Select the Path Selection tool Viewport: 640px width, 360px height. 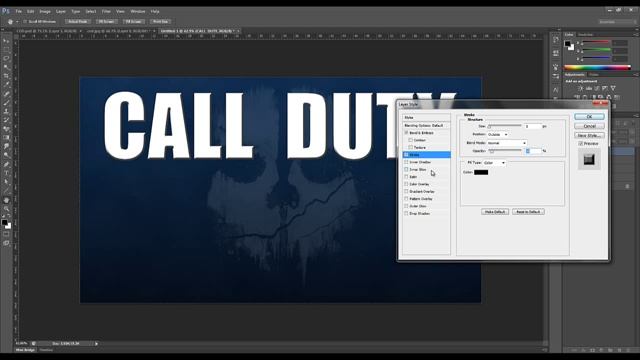(6, 182)
